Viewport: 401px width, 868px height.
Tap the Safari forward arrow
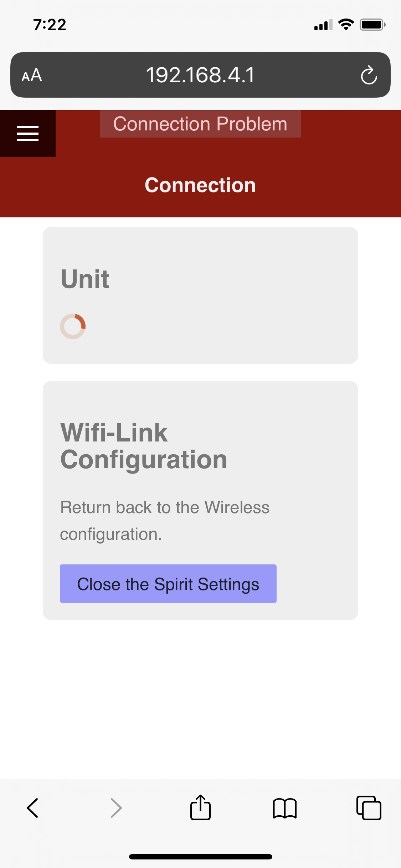point(116,808)
